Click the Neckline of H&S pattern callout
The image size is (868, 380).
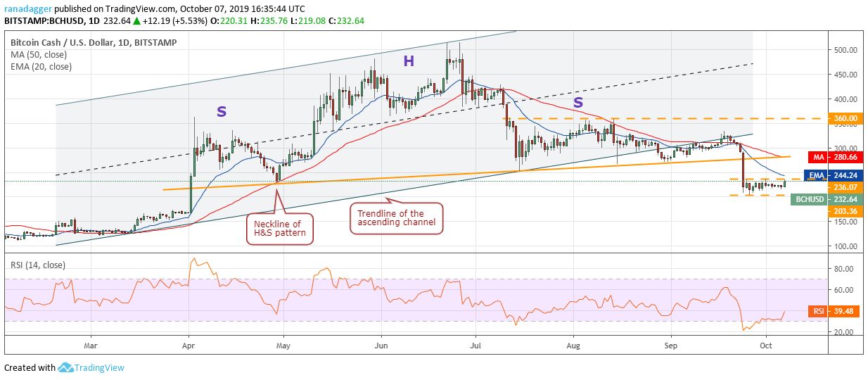(279, 227)
